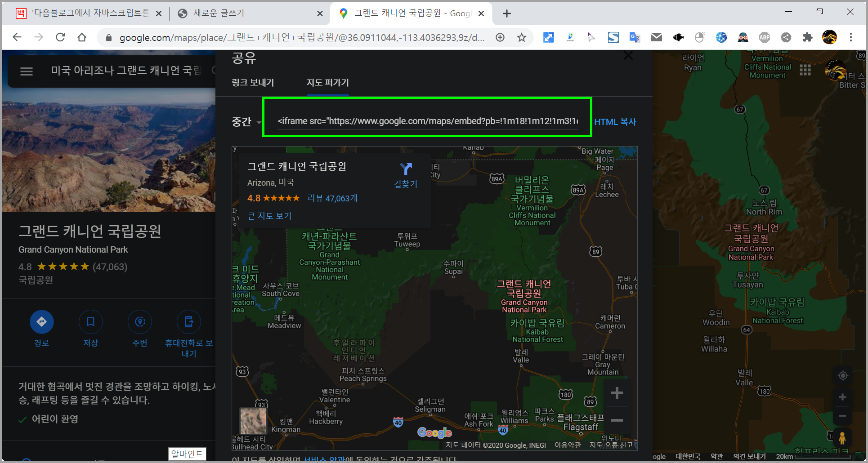Viewport: 868px width, 463px height.
Task: Click the 경로 directions icon
Action: (41, 322)
